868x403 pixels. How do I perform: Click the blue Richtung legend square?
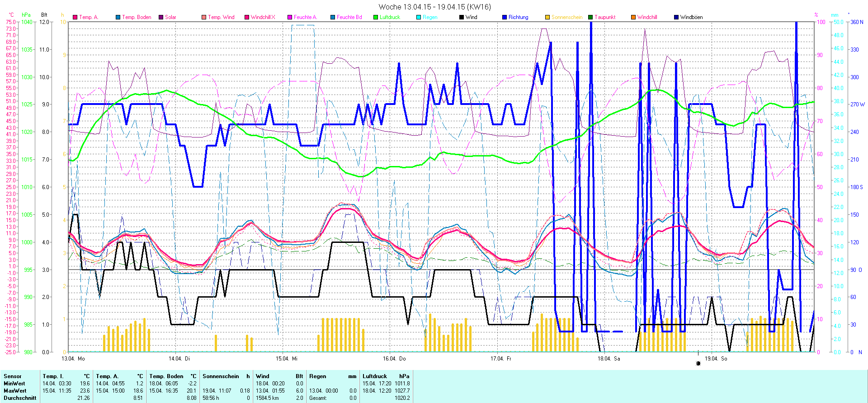pos(505,17)
